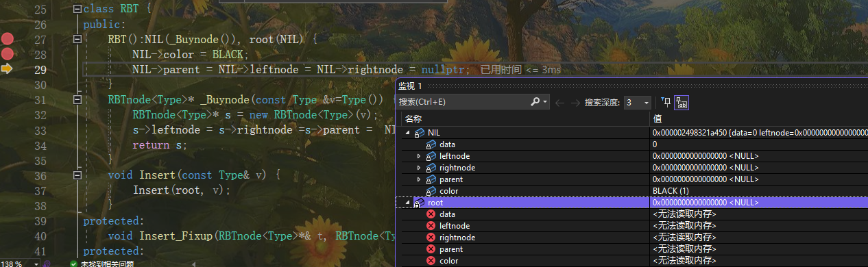Click the leftnode field icon under NIL
This screenshot has height=267, width=868.
pyautogui.click(x=431, y=156)
